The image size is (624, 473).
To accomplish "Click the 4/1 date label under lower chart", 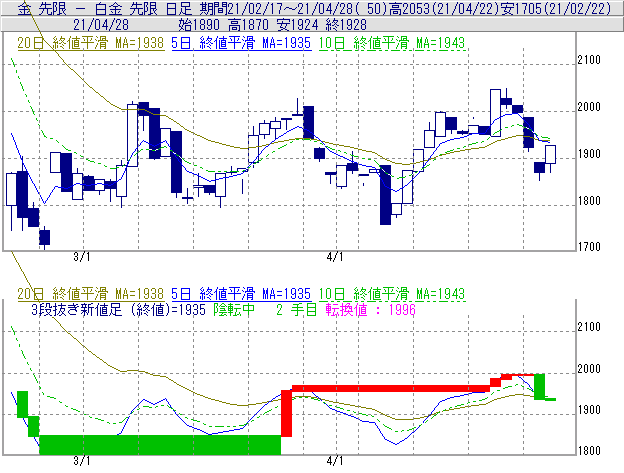I will click(335, 461).
